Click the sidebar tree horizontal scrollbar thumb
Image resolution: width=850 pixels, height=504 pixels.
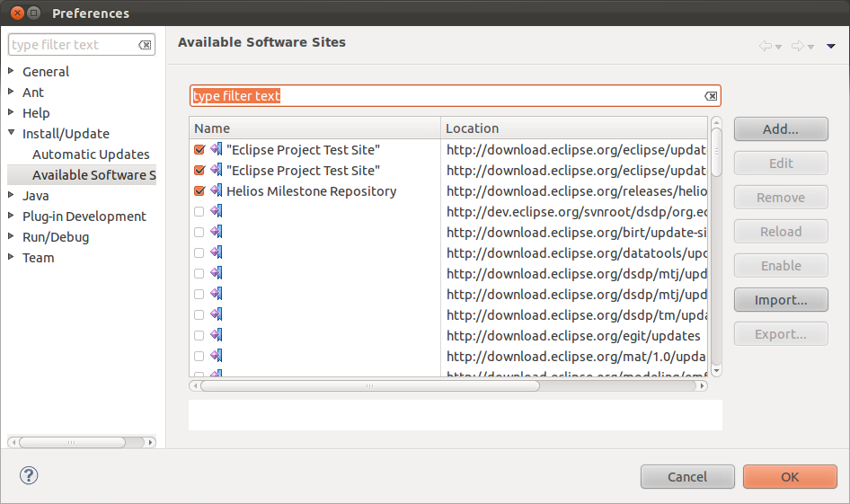[72, 442]
